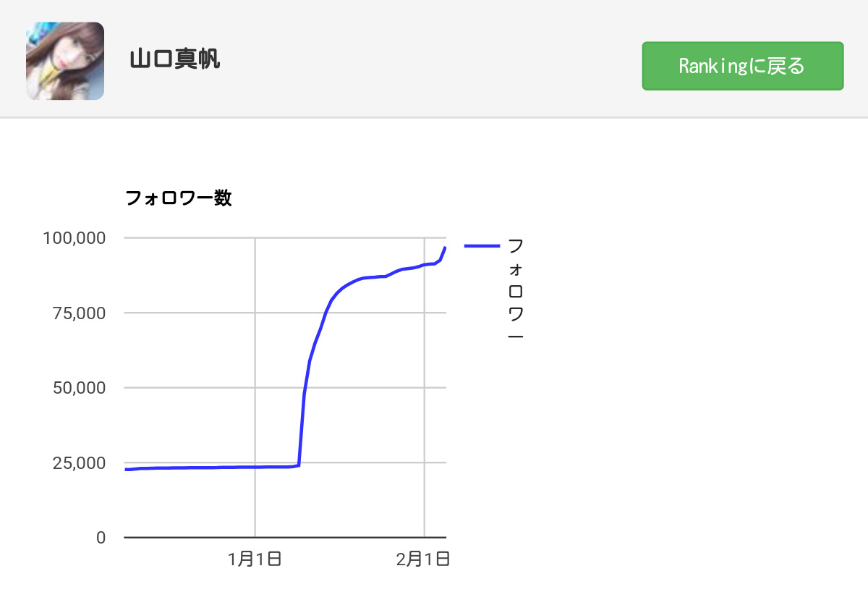This screenshot has height=592, width=868.
Task: Click the 1月1日 x-axis date label
Action: pyautogui.click(x=255, y=559)
